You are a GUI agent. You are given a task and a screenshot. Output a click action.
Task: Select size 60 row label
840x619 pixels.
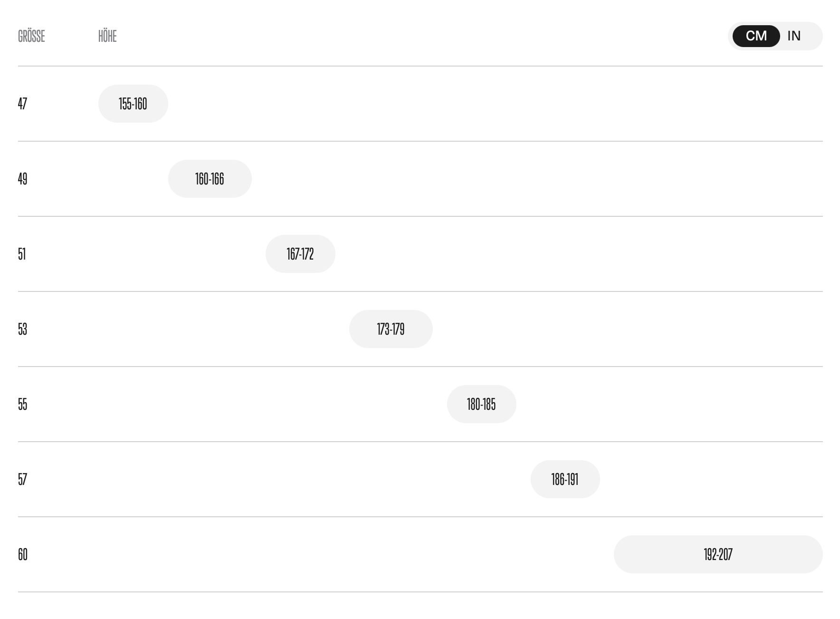[23, 554]
